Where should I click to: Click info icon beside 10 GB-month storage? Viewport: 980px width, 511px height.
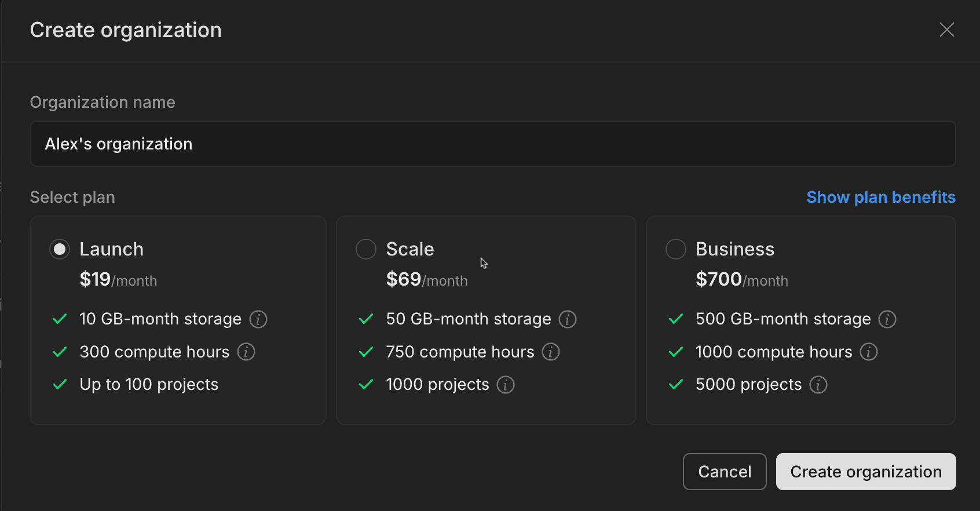pos(258,319)
